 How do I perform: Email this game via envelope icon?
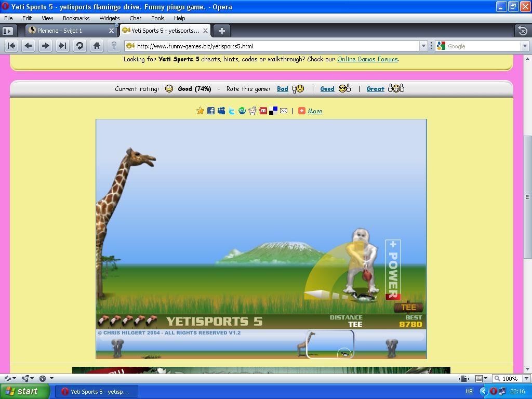click(x=284, y=111)
